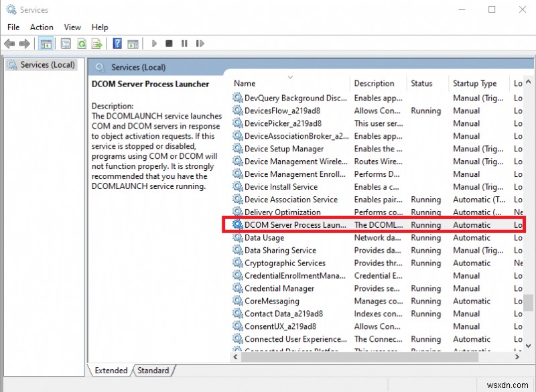Click gear icon beside DevicesFlow_a219ad8

coord(238,111)
